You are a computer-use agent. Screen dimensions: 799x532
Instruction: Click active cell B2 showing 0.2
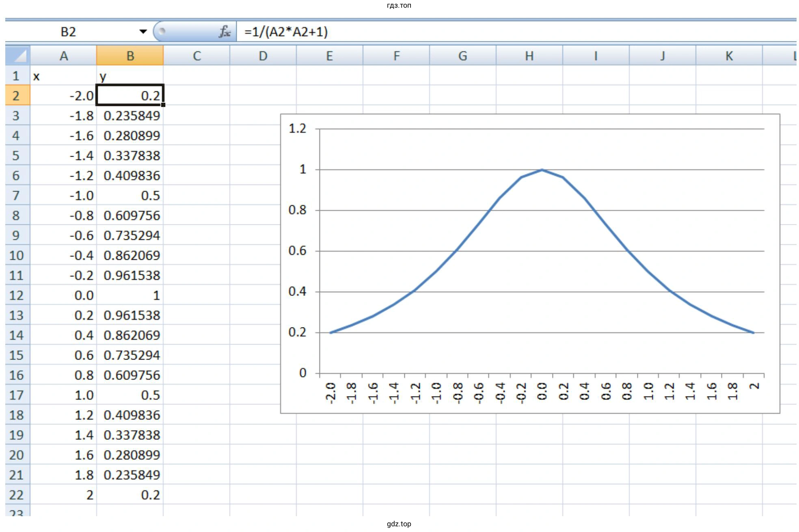pyautogui.click(x=130, y=95)
